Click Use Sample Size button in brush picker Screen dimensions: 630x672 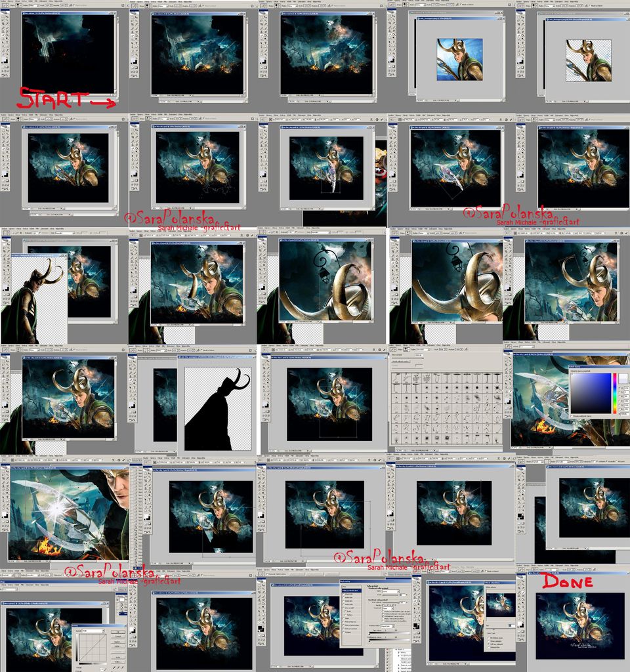pos(401,362)
